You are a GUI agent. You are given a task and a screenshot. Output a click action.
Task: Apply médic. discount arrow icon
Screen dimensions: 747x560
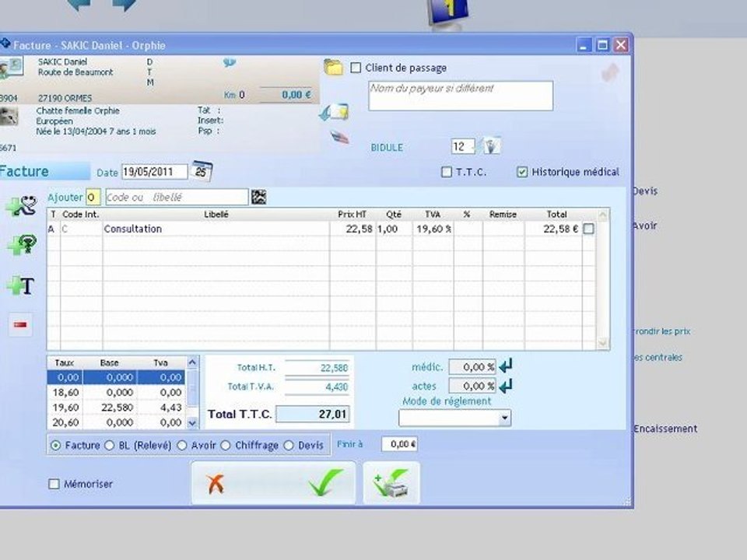[506, 366]
